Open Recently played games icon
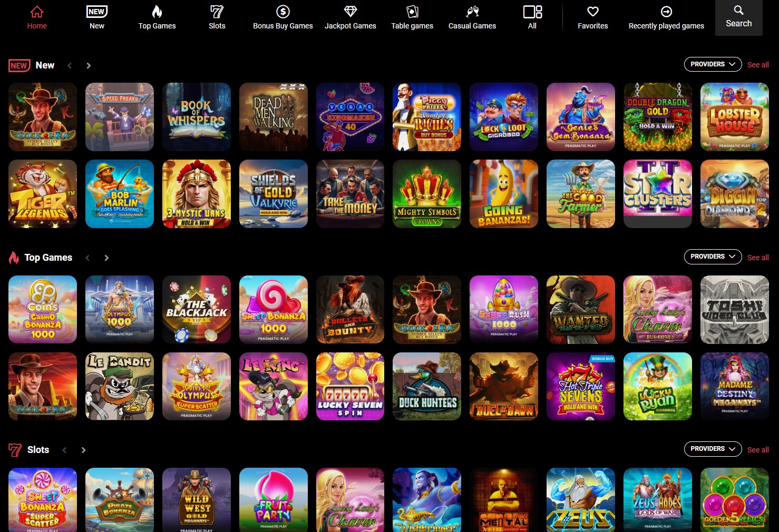Viewport: 779px width, 532px height. point(666,12)
